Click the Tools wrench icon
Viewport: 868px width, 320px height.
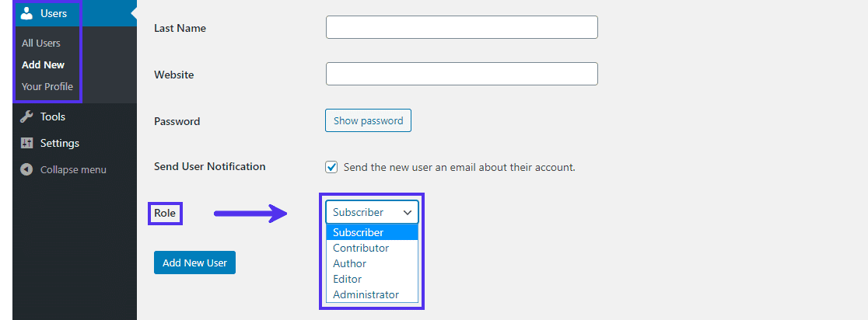(x=27, y=117)
